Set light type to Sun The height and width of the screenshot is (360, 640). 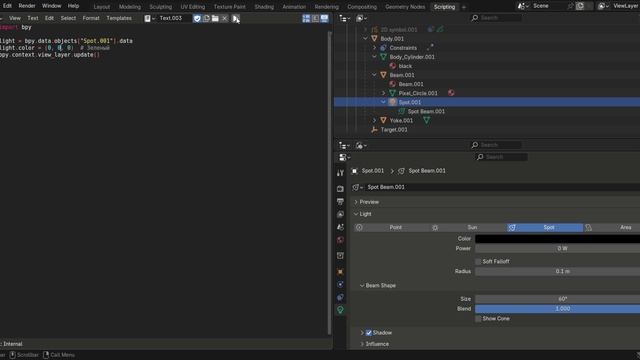coord(468,227)
